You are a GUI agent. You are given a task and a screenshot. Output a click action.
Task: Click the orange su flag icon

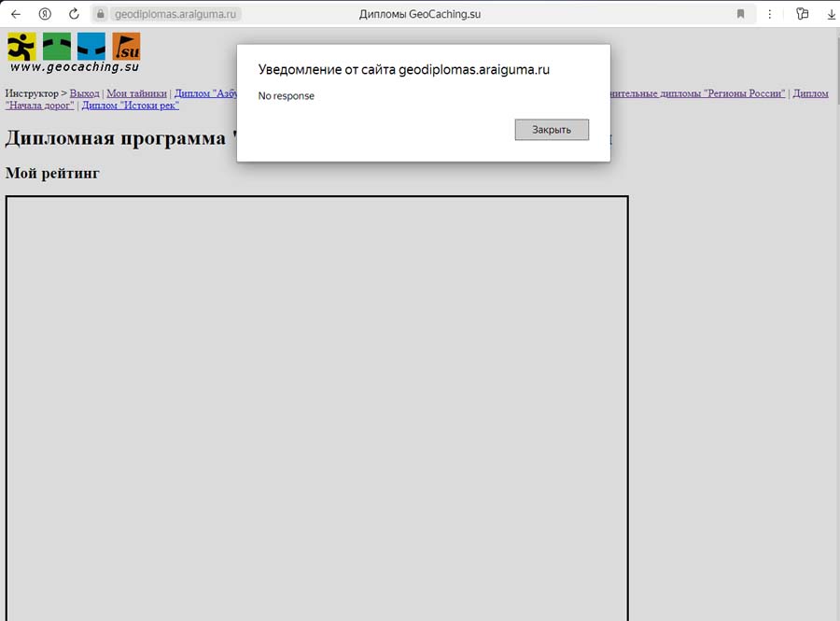(x=126, y=46)
